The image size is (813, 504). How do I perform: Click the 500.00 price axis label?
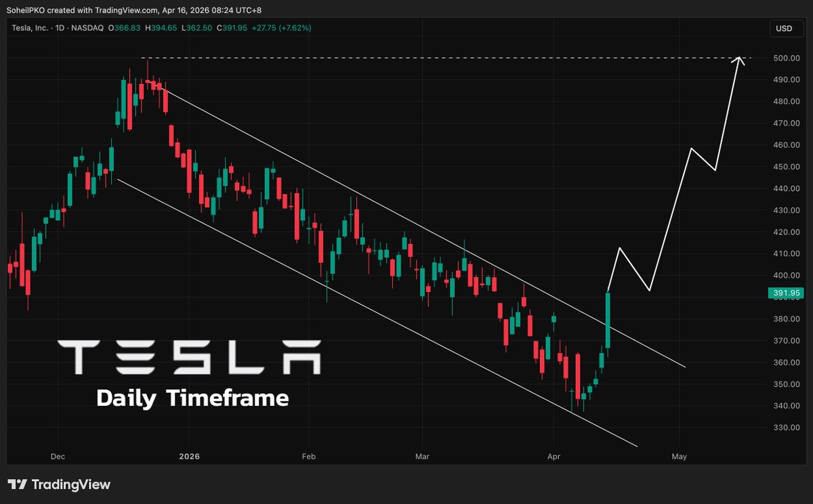[x=786, y=58]
